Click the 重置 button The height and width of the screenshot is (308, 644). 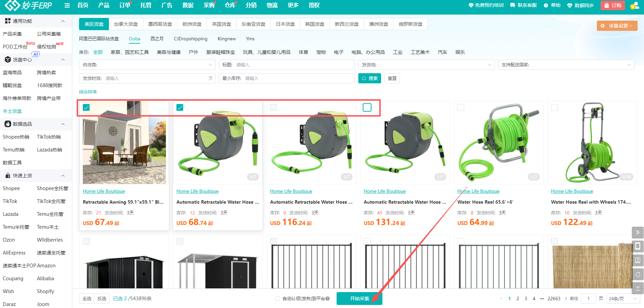(x=392, y=78)
